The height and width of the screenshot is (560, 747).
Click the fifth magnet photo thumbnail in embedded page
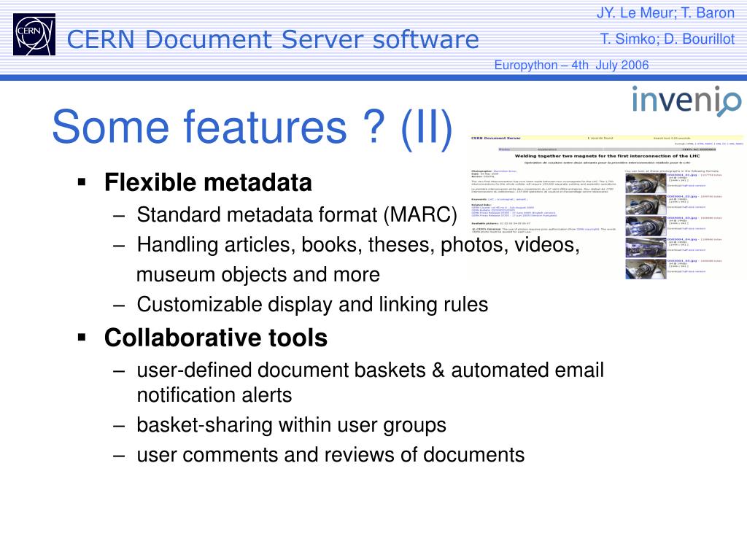646,269
